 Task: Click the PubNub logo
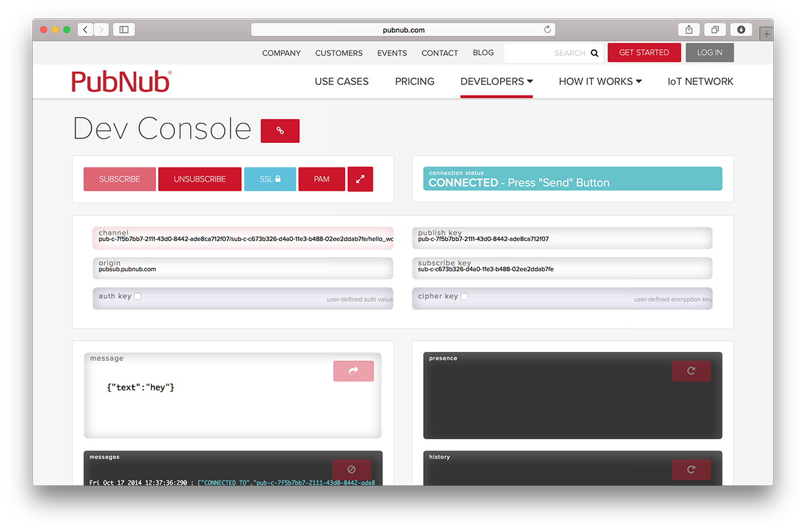(x=121, y=81)
